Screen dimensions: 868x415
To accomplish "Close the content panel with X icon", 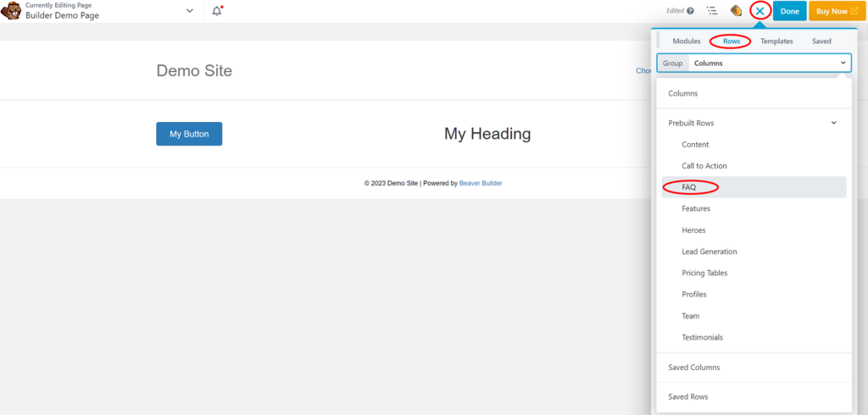I will tap(760, 10).
